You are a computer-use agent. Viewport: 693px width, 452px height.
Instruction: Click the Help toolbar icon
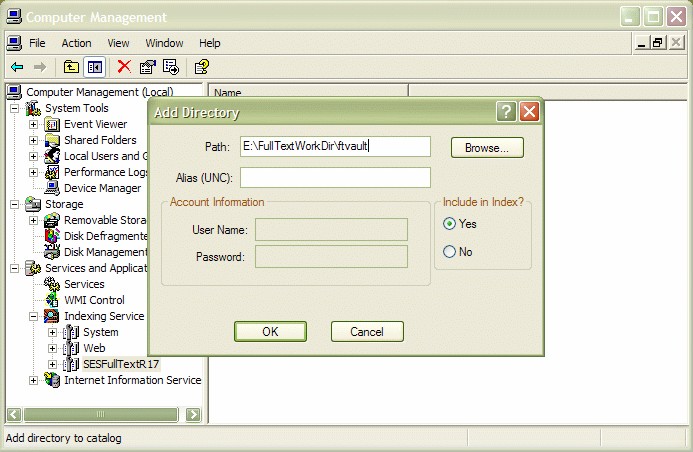(201, 67)
